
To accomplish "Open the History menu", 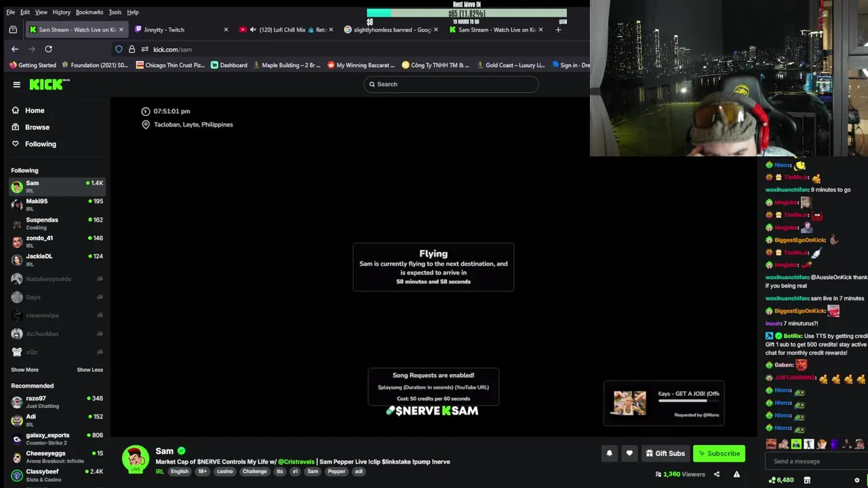I will pyautogui.click(x=61, y=12).
